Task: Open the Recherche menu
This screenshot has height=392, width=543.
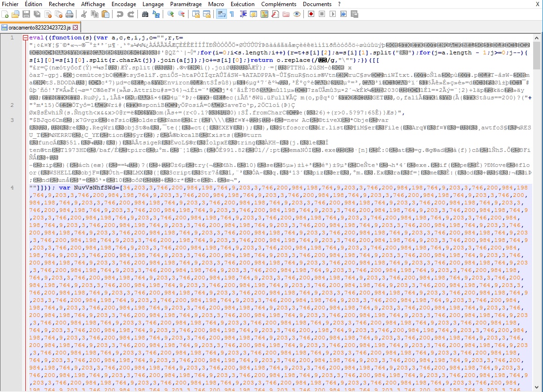Action: click(61, 4)
